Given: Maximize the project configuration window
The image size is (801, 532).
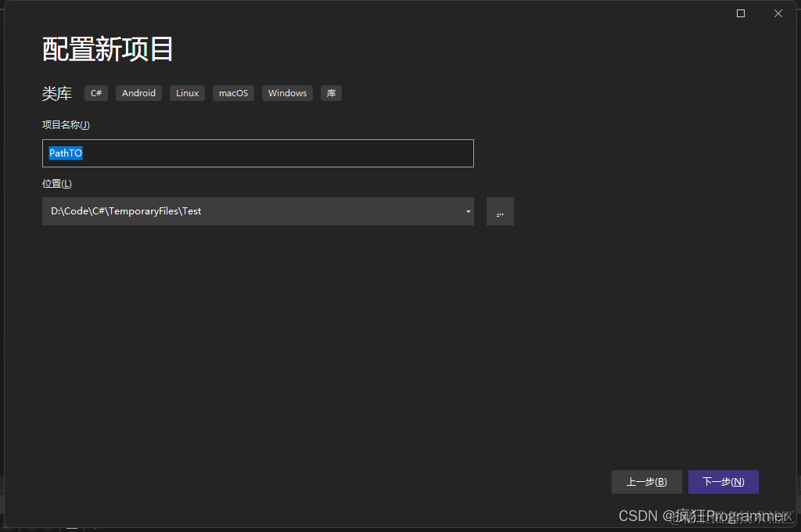Looking at the screenshot, I should tap(740, 13).
